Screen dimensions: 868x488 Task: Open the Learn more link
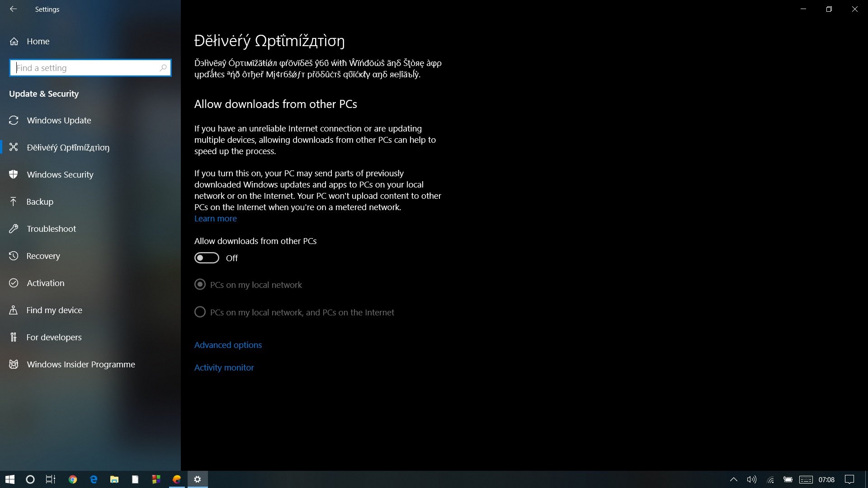pyautogui.click(x=215, y=219)
